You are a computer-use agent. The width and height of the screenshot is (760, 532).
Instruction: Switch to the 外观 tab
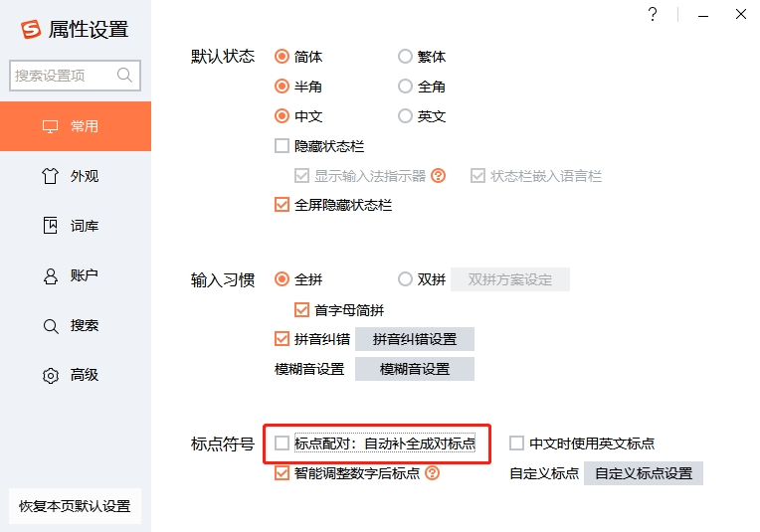[76, 176]
